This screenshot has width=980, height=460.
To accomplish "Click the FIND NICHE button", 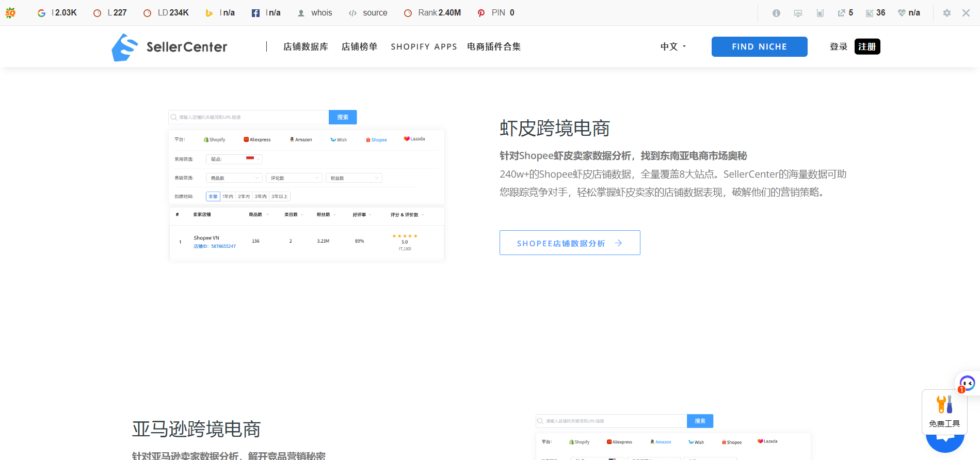I will (x=759, y=47).
